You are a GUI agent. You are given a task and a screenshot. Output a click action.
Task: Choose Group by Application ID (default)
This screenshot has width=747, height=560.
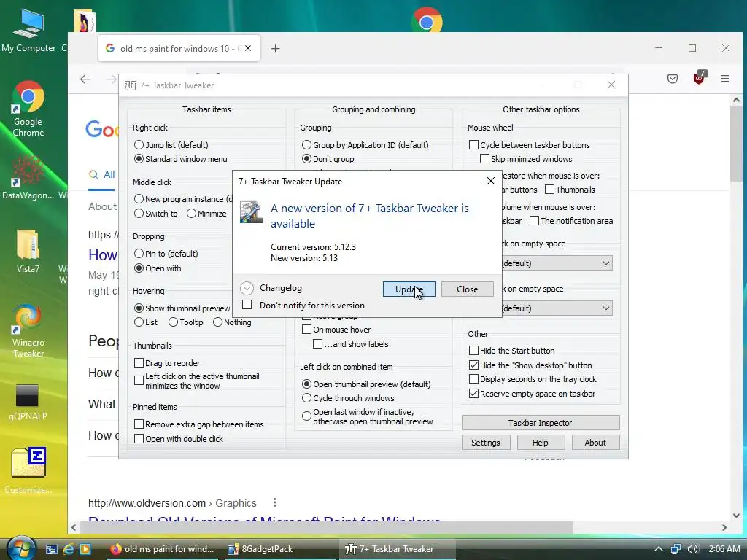[x=306, y=145]
